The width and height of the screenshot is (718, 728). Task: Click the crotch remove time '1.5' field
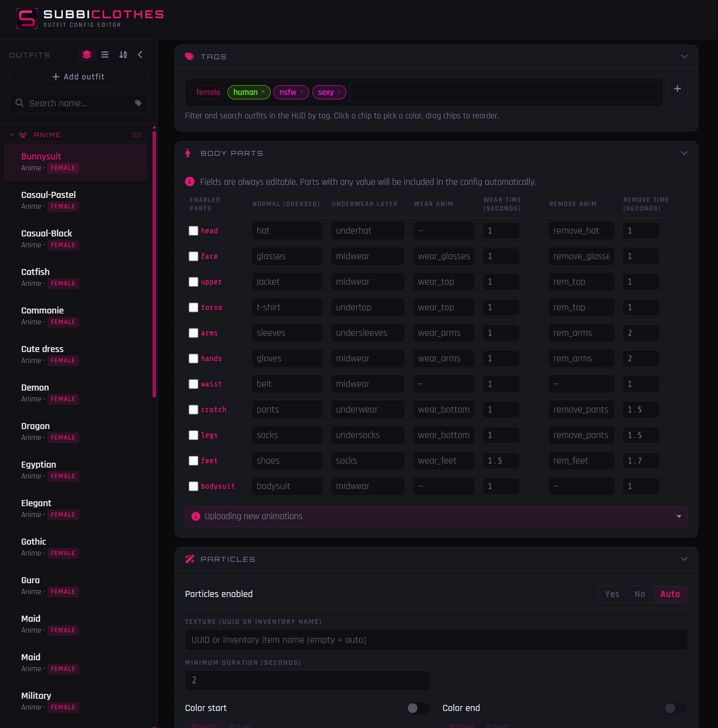point(641,410)
